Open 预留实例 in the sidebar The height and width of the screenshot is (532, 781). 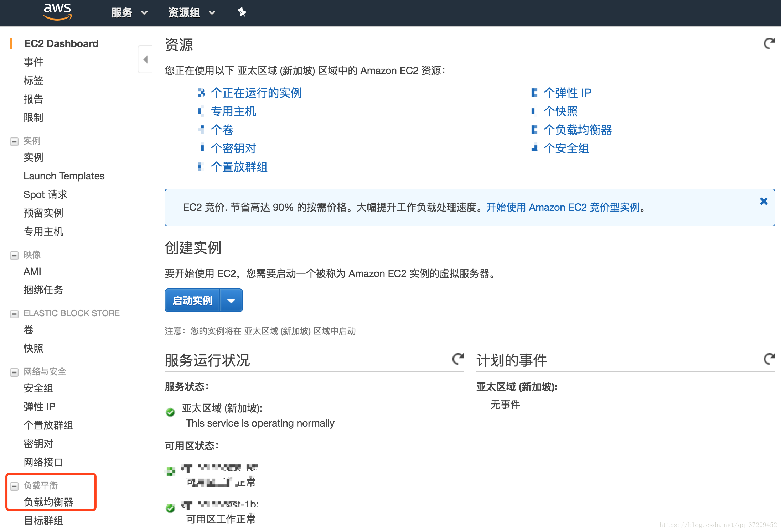point(43,213)
